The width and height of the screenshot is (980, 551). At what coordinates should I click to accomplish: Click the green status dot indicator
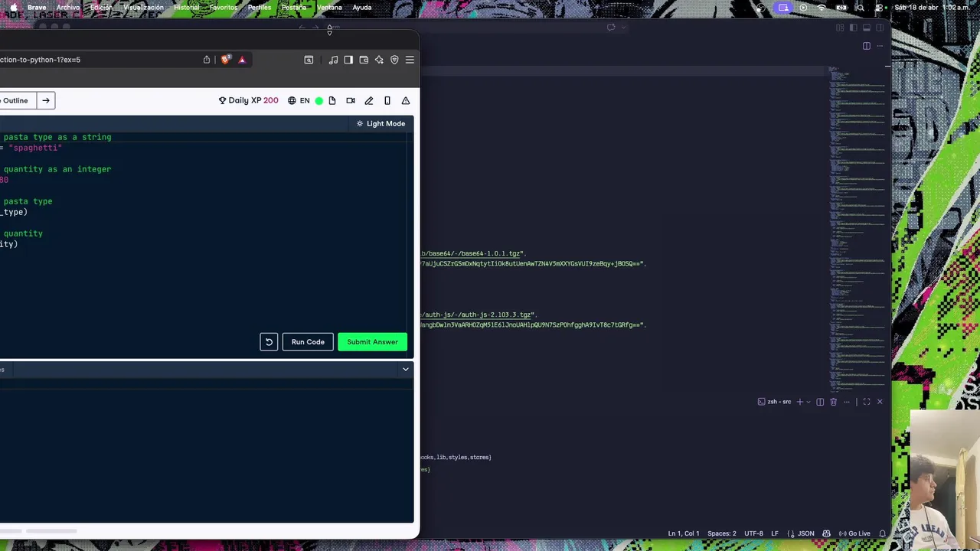tap(319, 100)
